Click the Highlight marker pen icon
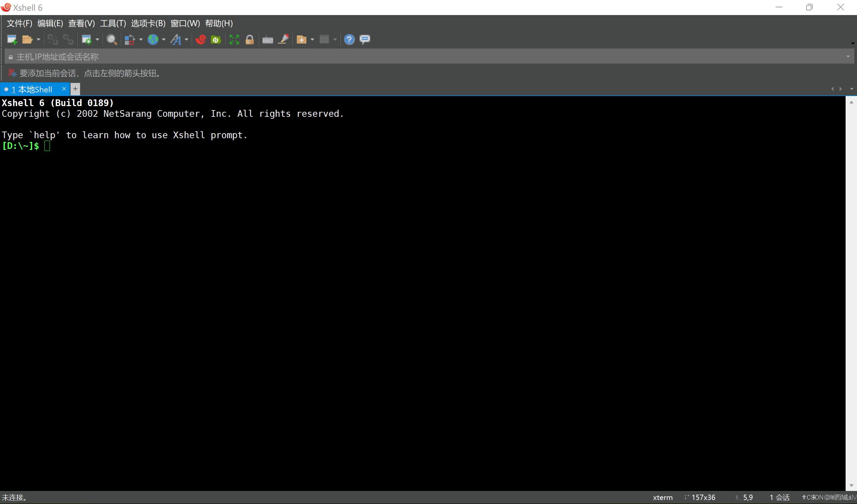The image size is (857, 504). (x=283, y=39)
